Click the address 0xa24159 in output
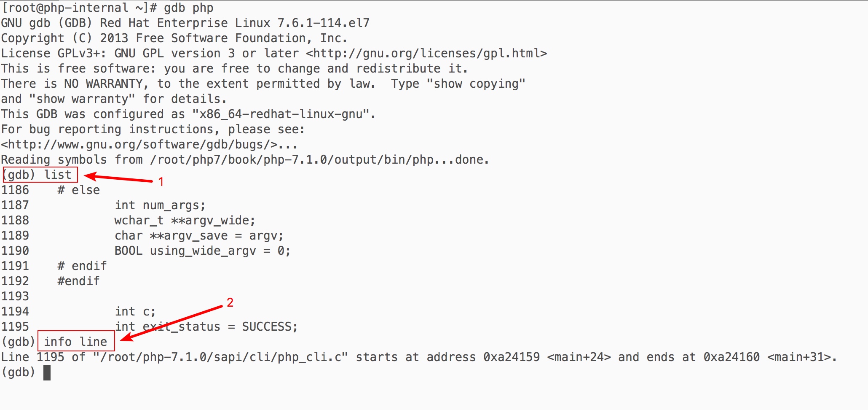This screenshot has width=868, height=410. (x=512, y=357)
